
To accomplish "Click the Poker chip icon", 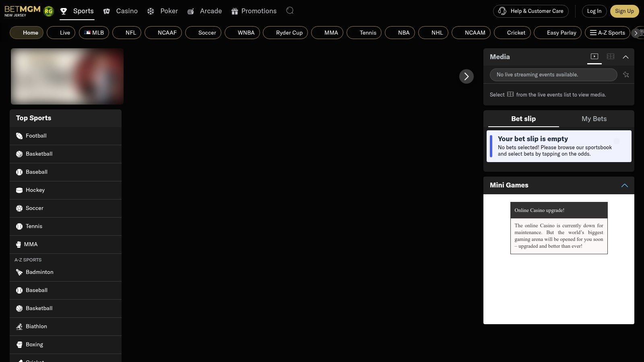I will point(151,11).
